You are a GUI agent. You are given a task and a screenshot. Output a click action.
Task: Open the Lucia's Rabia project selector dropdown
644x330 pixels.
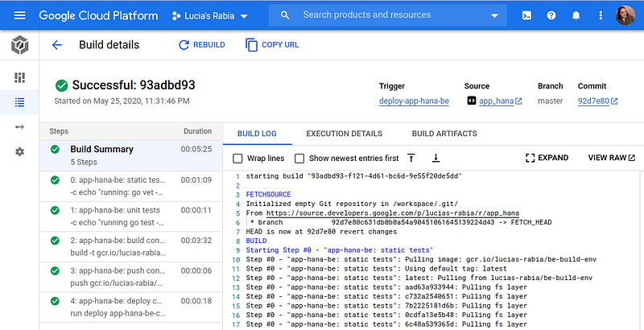(x=210, y=16)
